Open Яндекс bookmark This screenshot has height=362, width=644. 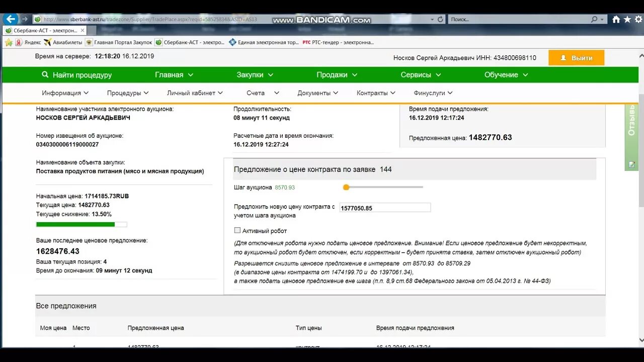28,43
